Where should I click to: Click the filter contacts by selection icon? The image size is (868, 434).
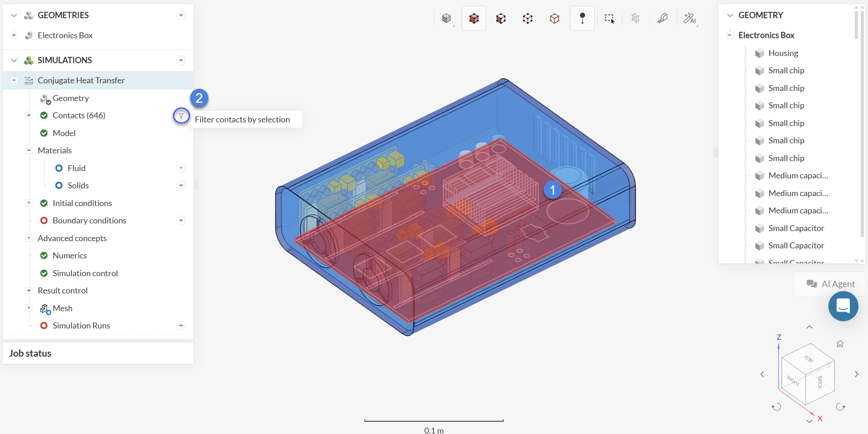point(181,116)
